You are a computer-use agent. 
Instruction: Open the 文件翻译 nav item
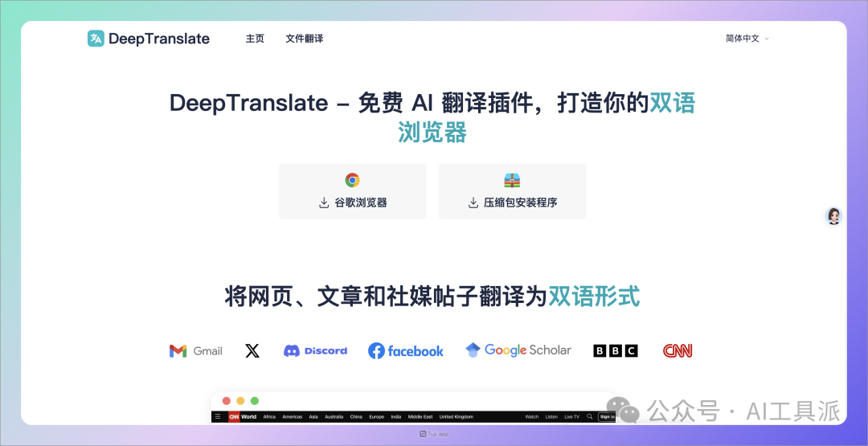[305, 39]
